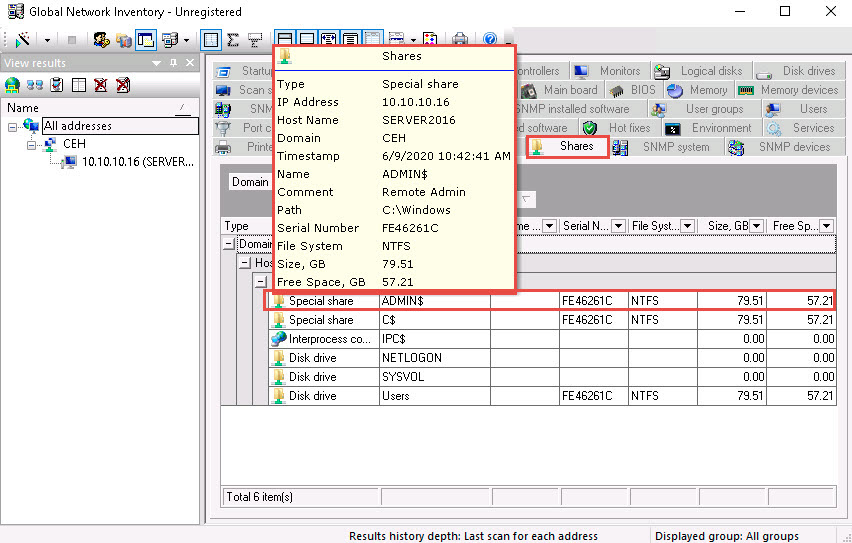The image size is (852, 543).
Task: Open the Memory devices tab
Action: point(790,90)
